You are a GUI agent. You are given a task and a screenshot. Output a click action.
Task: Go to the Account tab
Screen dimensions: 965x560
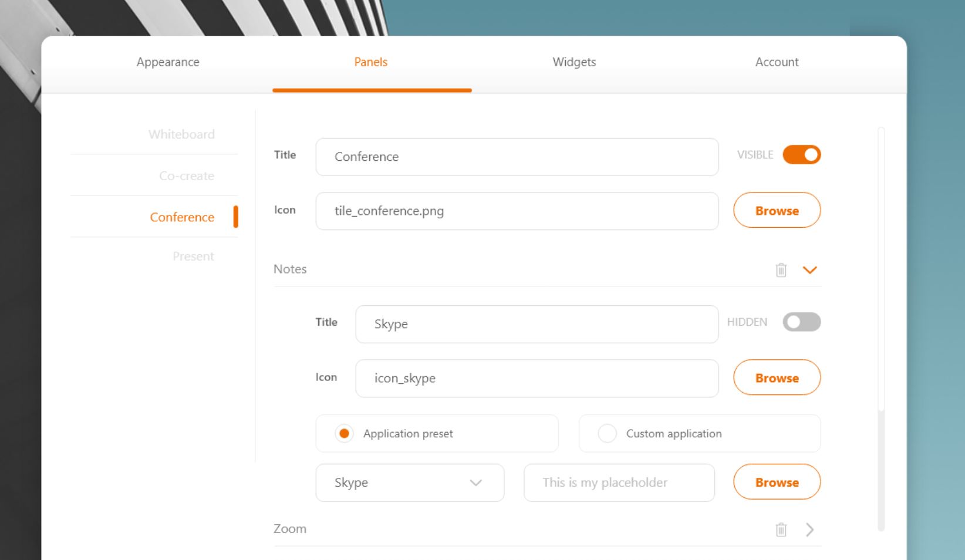click(777, 62)
